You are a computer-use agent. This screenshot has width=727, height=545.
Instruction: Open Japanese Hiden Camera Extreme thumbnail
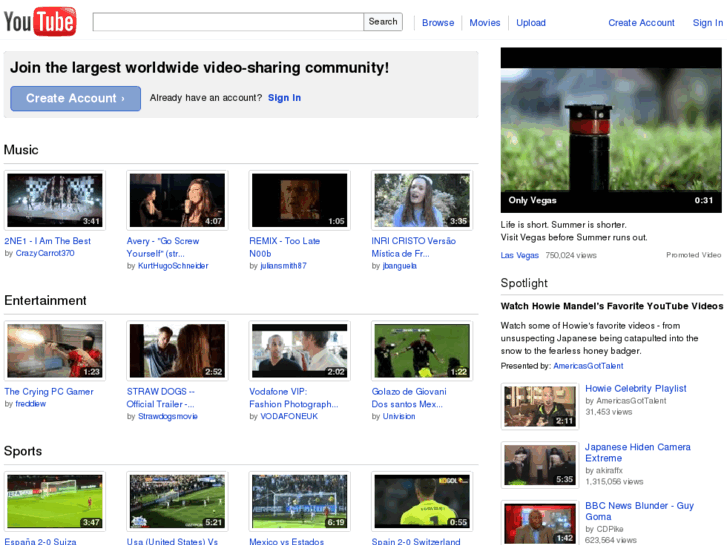[540, 465]
